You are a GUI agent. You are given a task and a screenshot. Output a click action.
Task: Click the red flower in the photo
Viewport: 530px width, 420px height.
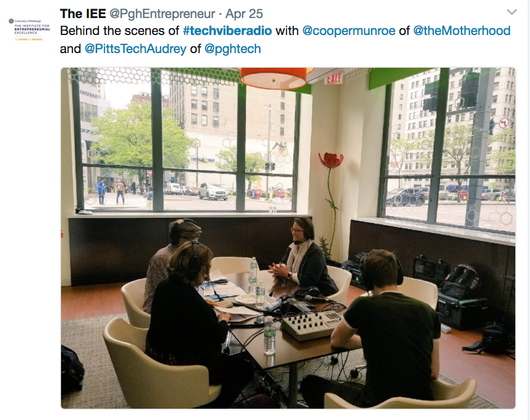[x=331, y=160]
